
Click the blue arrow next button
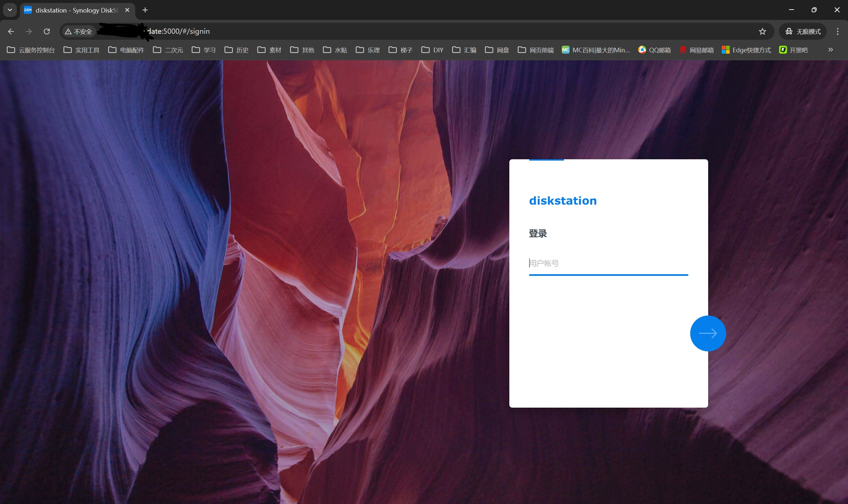pos(707,333)
